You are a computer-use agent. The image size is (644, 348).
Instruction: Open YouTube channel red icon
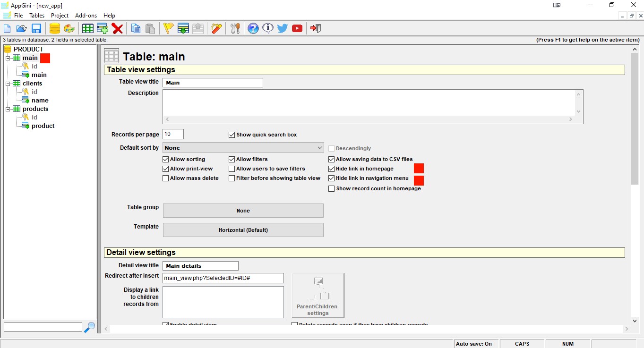tap(297, 29)
